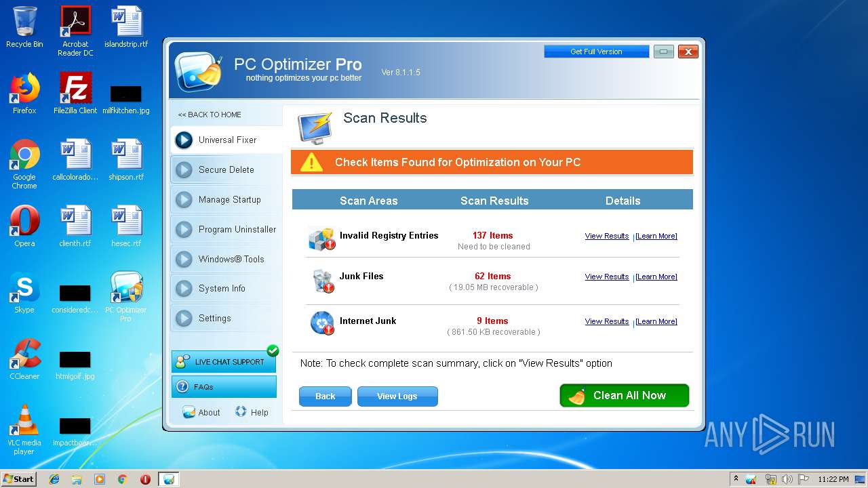Open Program Uninstaller
Viewport: 868px width, 488px height.
point(226,229)
